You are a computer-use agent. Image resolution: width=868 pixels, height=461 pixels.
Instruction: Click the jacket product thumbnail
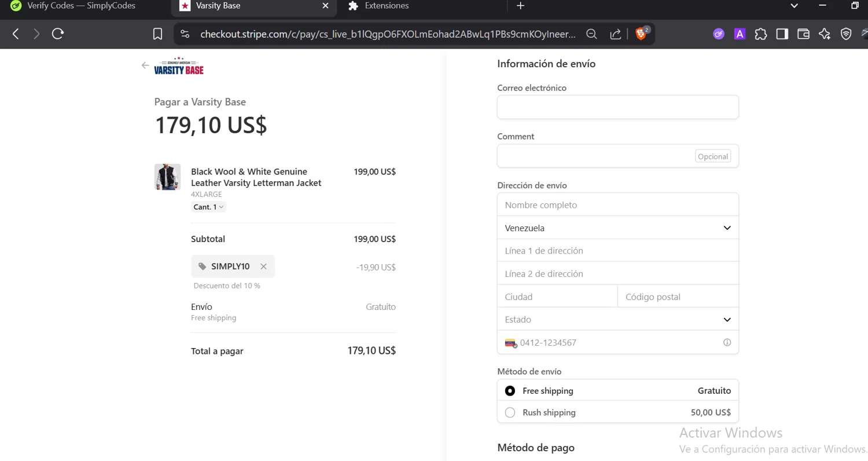pyautogui.click(x=167, y=177)
